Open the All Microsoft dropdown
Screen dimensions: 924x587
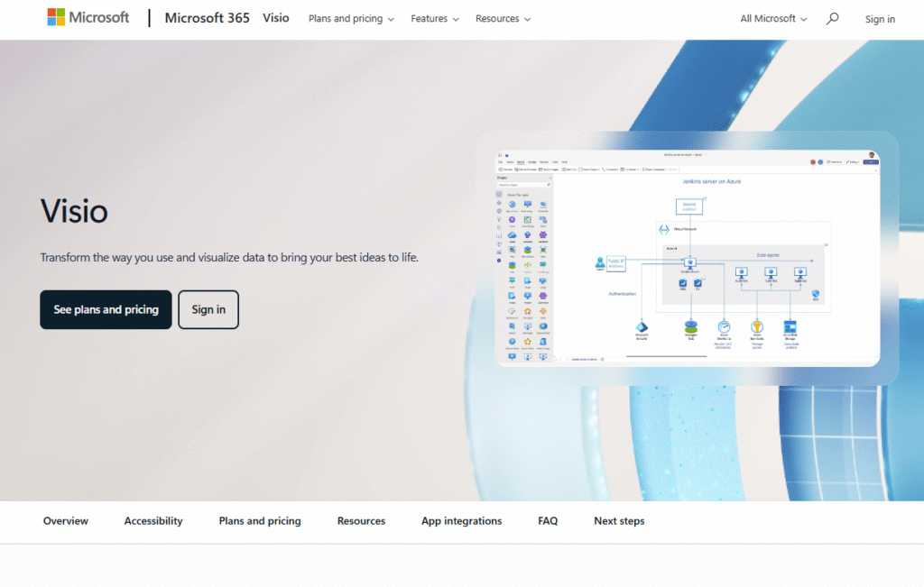pyautogui.click(x=773, y=19)
